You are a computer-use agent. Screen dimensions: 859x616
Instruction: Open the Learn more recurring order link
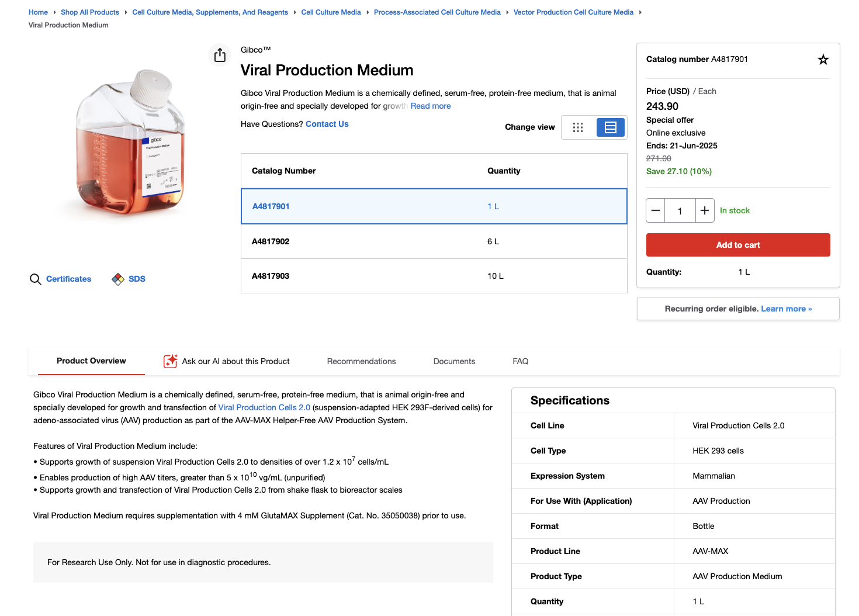click(786, 309)
